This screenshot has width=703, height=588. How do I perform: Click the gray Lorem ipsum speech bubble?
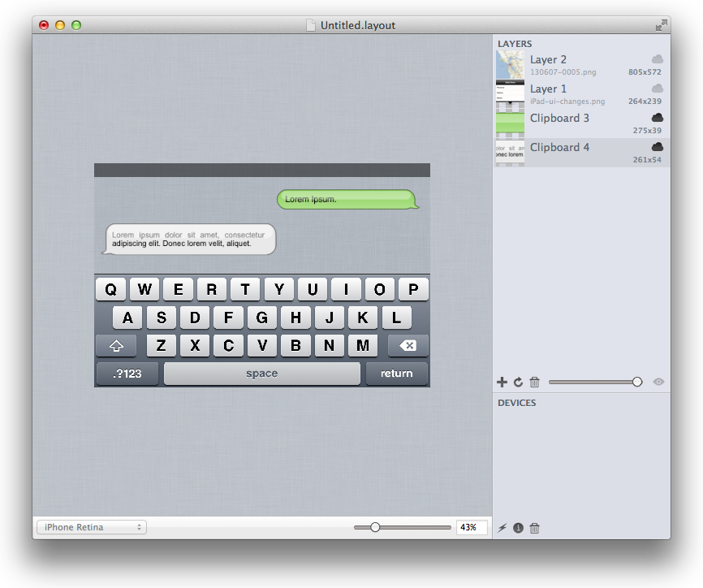click(x=189, y=239)
